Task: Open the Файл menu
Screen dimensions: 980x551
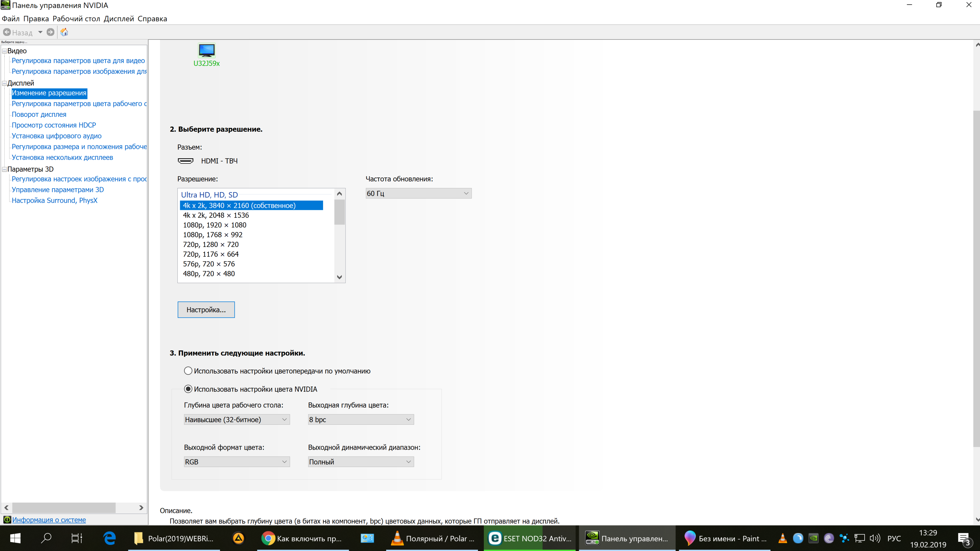Action: 11,19
